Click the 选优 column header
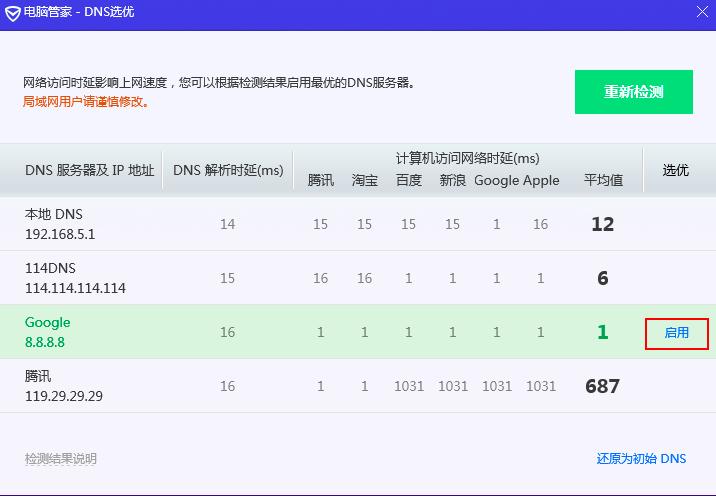This screenshot has width=716, height=501. click(x=675, y=170)
